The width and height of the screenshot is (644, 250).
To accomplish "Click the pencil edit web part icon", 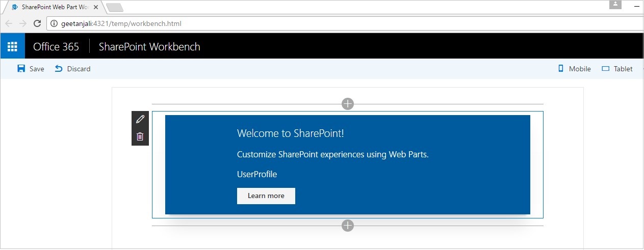I will pyautogui.click(x=140, y=119).
